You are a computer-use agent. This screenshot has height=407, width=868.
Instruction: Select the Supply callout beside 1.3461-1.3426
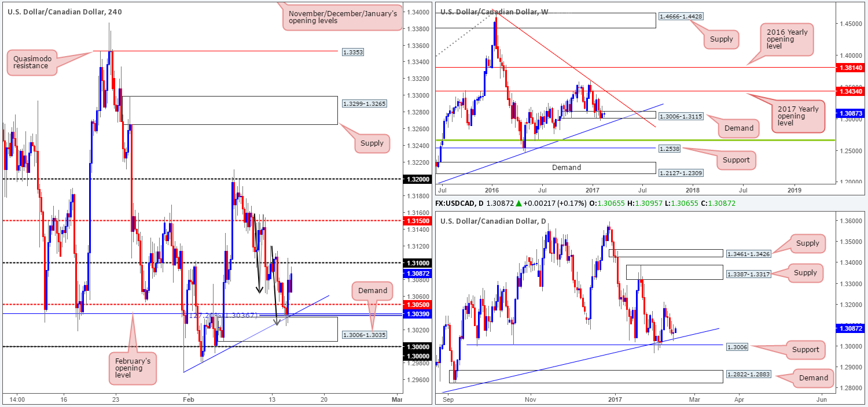[x=807, y=243]
